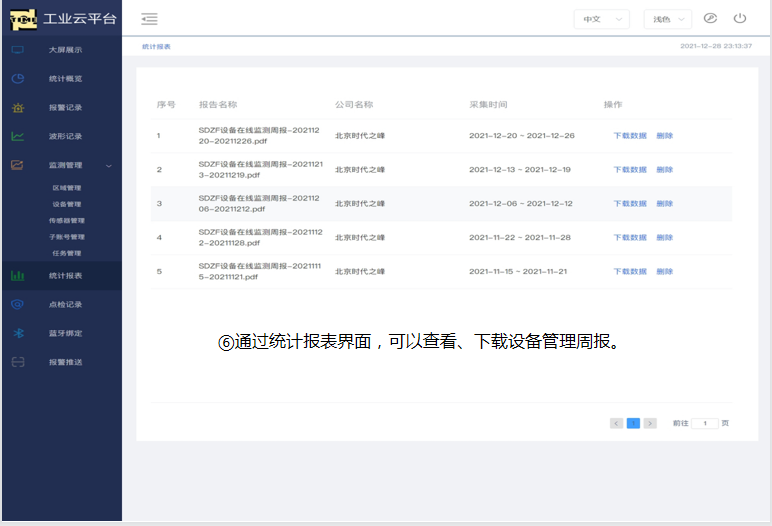This screenshot has width=772, height=526.
Task: Select 传感器管理 from the sidebar submenu
Action: tap(67, 220)
